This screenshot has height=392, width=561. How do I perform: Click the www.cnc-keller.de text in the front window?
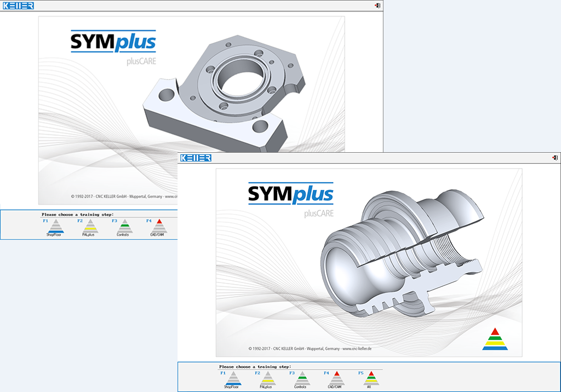tap(357, 348)
